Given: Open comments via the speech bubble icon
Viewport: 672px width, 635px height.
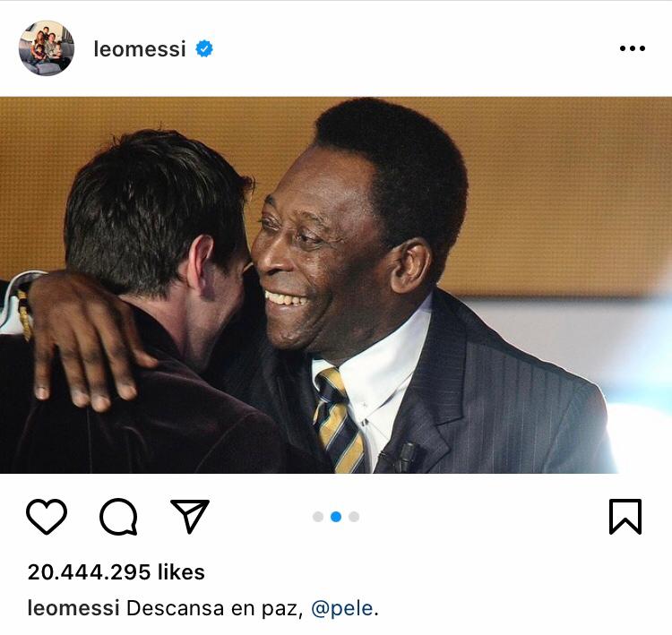Looking at the screenshot, I should click(118, 517).
